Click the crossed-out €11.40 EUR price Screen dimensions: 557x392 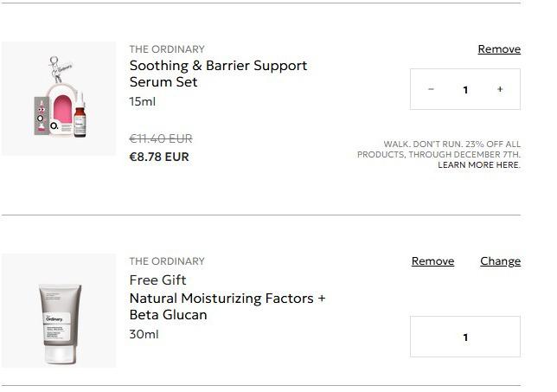pos(161,138)
